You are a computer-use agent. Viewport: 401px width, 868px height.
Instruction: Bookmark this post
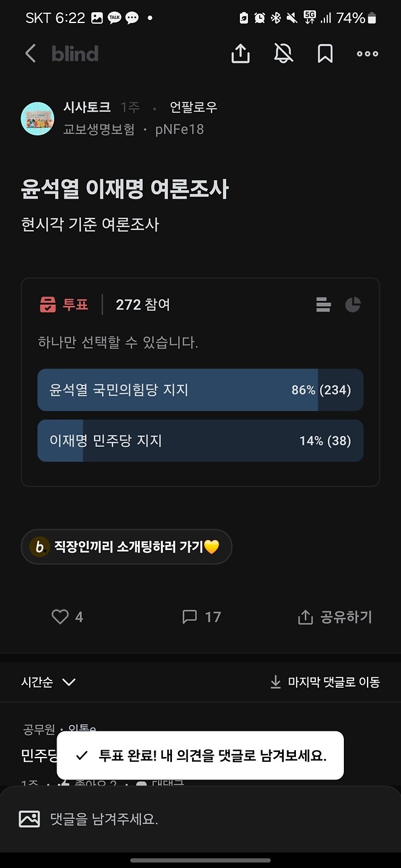click(x=324, y=53)
